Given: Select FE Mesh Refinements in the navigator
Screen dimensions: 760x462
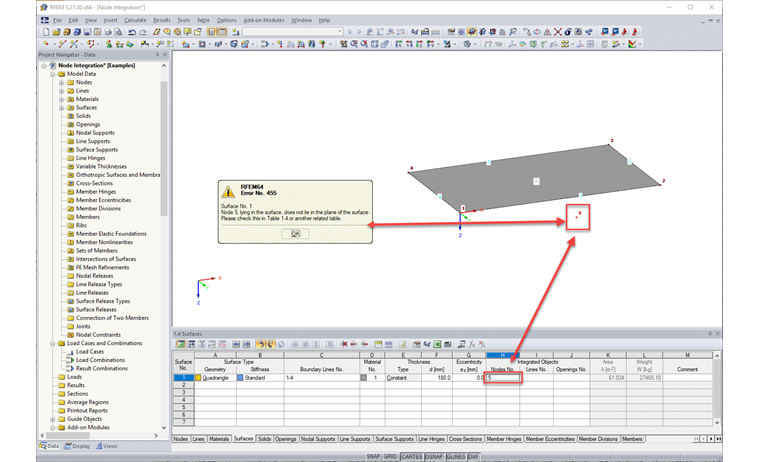Looking at the screenshot, I should (x=102, y=268).
